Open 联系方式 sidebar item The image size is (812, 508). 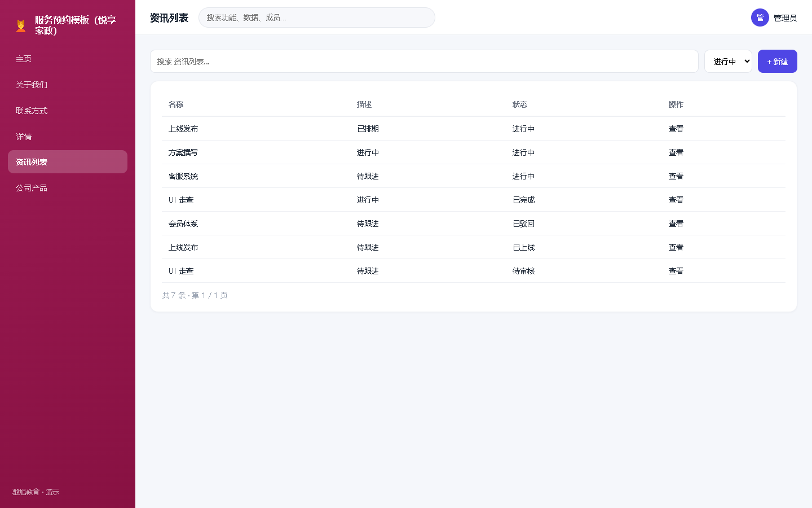(68, 111)
